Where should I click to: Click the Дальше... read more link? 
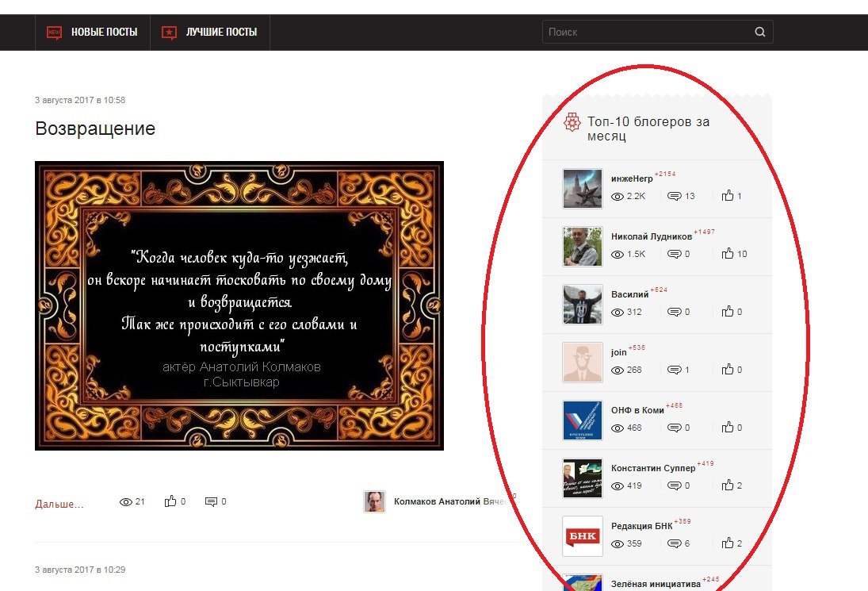(59, 504)
